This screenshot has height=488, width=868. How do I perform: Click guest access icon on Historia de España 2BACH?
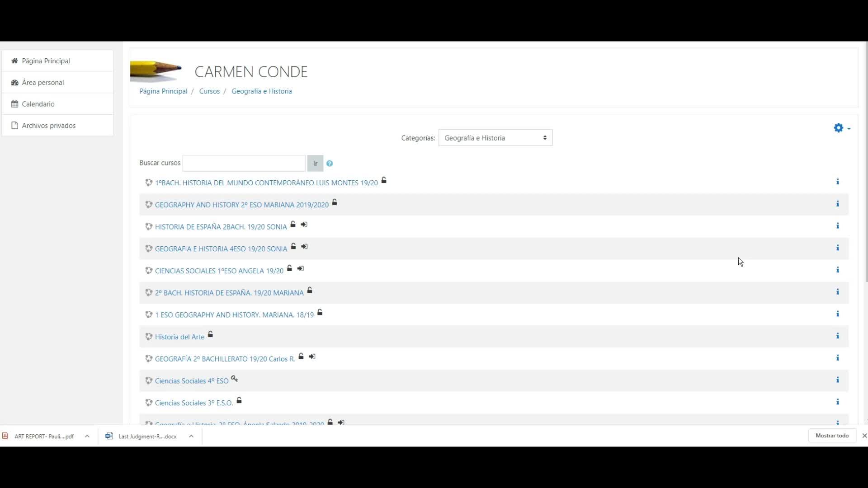click(304, 225)
